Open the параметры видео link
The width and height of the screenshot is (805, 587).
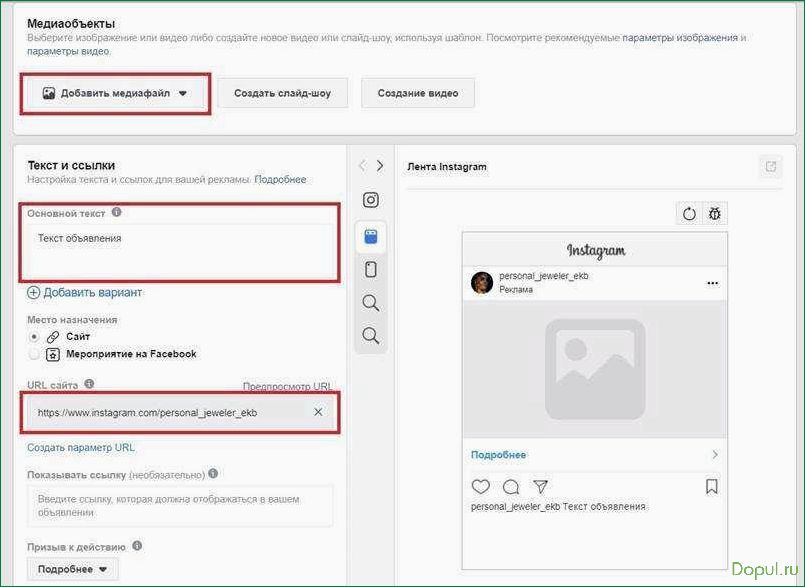pos(68,51)
